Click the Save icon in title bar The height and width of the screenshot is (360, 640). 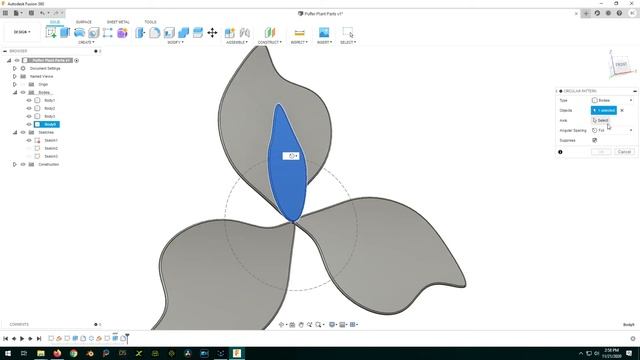31,13
